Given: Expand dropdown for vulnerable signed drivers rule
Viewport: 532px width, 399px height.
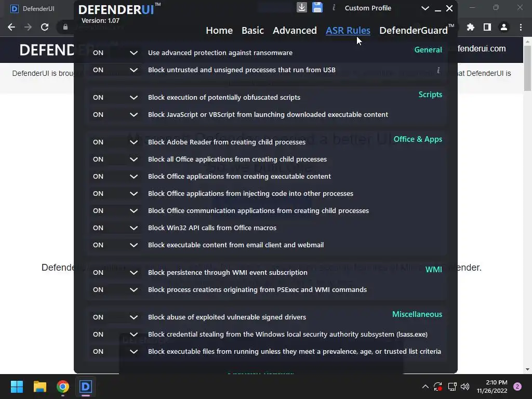Looking at the screenshot, I should 134,317.
